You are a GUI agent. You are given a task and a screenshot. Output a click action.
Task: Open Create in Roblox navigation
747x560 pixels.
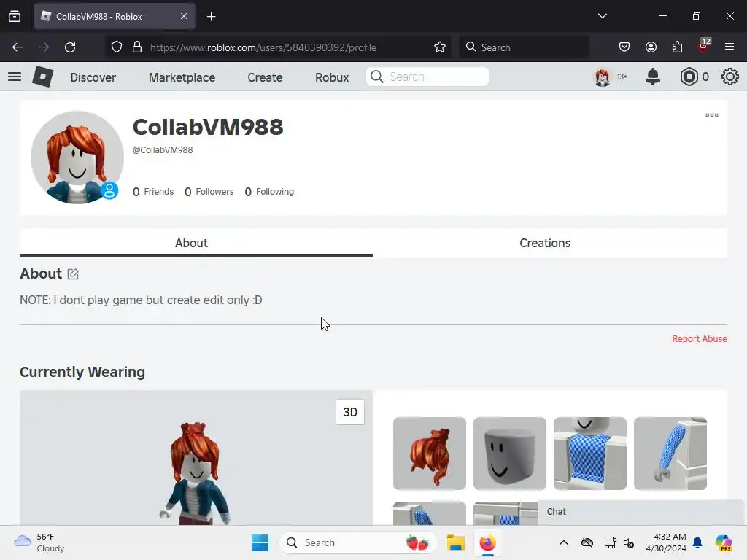tap(265, 77)
